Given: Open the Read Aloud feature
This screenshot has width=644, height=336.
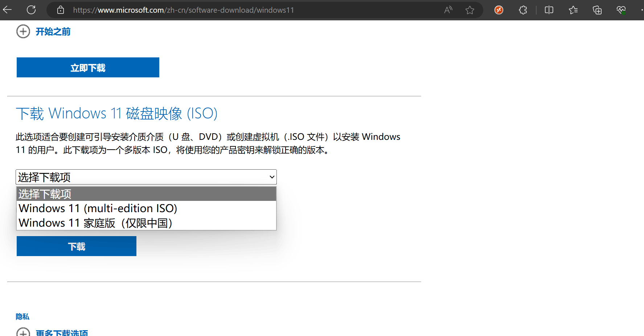Looking at the screenshot, I should pyautogui.click(x=448, y=10).
